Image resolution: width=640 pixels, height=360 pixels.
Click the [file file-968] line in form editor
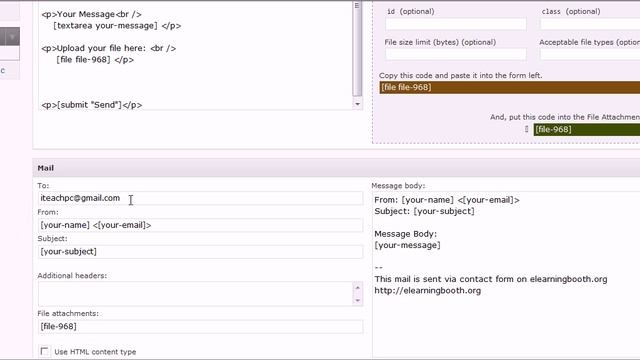[95, 60]
